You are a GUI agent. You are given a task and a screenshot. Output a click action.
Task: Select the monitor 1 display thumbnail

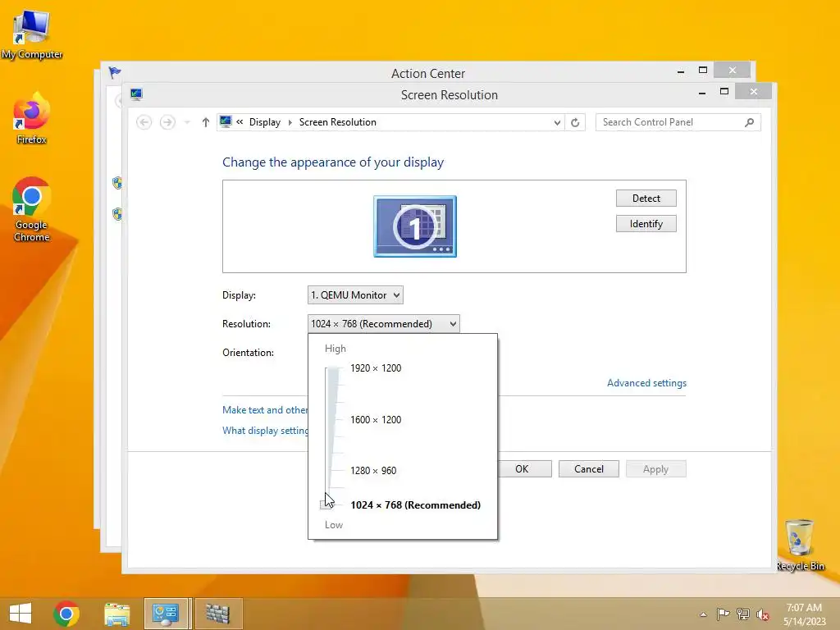coord(415,226)
